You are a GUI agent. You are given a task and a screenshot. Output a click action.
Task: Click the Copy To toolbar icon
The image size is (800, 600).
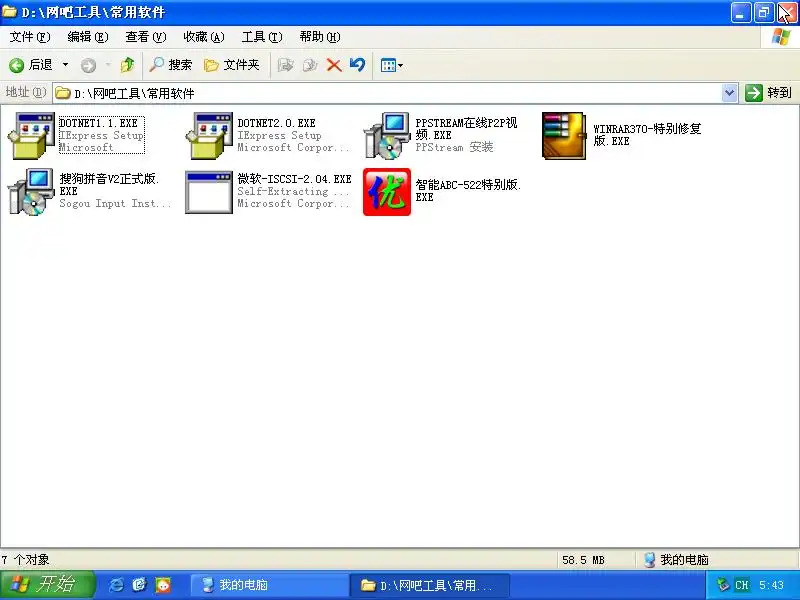[x=310, y=65]
